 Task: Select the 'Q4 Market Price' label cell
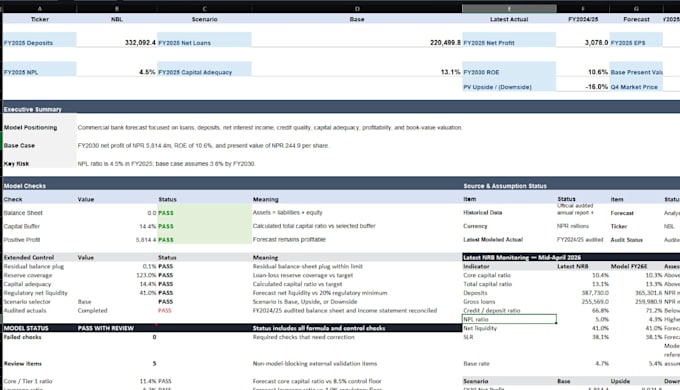(x=636, y=84)
